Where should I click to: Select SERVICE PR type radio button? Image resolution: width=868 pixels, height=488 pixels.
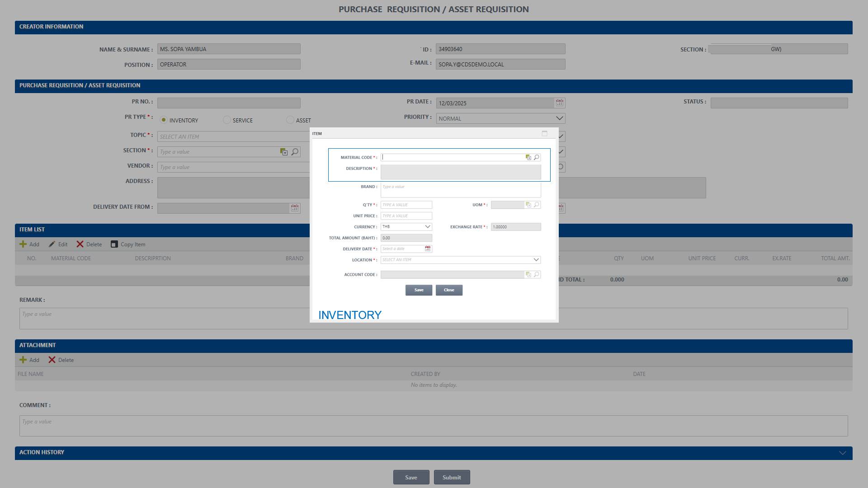coord(227,120)
